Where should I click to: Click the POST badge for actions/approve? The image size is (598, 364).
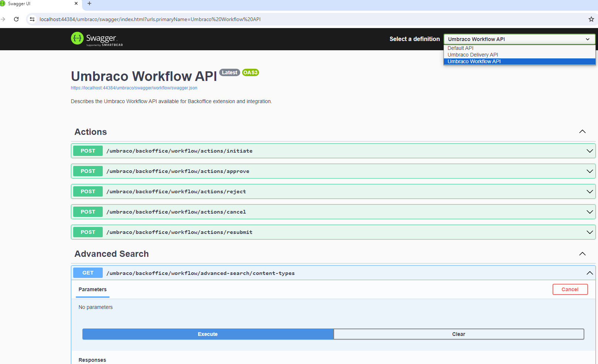88,171
